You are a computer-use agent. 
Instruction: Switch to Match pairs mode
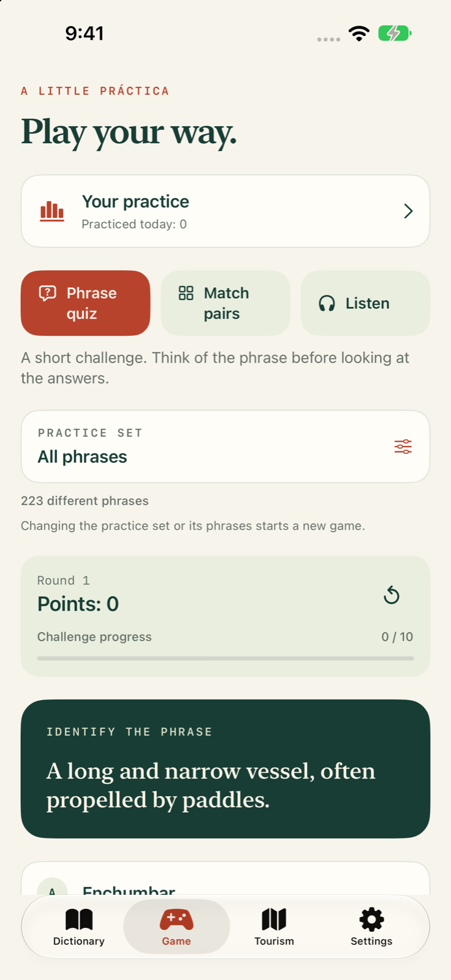(x=225, y=303)
